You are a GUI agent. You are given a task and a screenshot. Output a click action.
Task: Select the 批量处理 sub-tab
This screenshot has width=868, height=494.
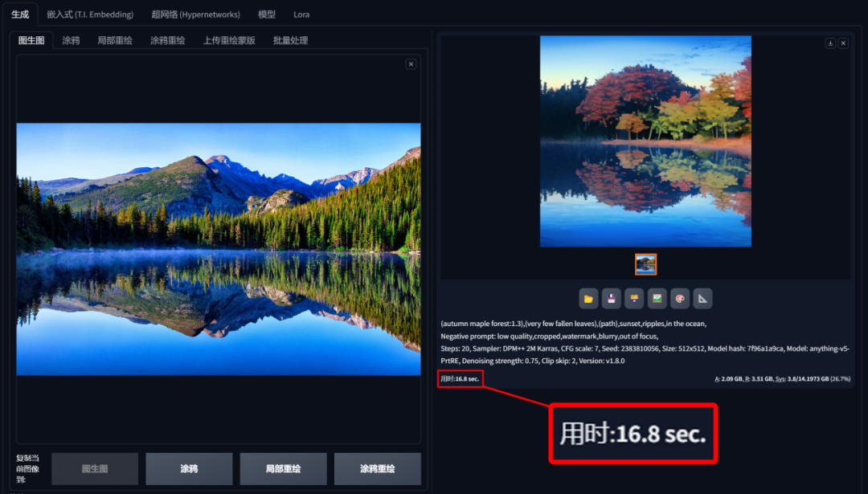pos(290,40)
